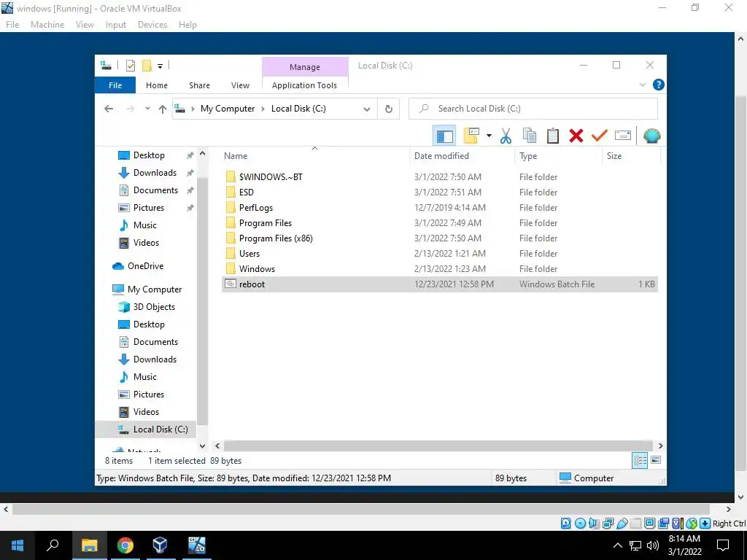Delete the file with the red X icon

pyautogui.click(x=576, y=136)
